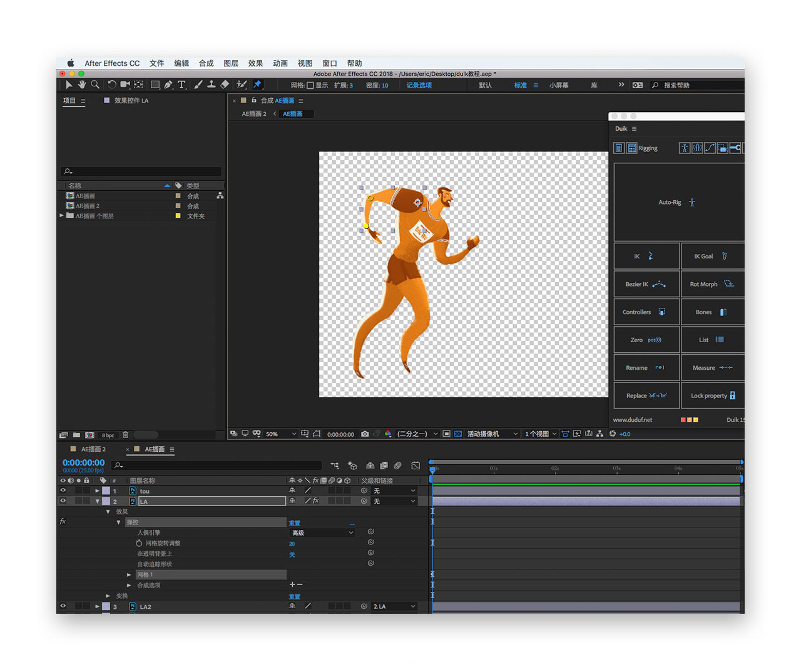Delete selected item with trash icon

click(125, 435)
